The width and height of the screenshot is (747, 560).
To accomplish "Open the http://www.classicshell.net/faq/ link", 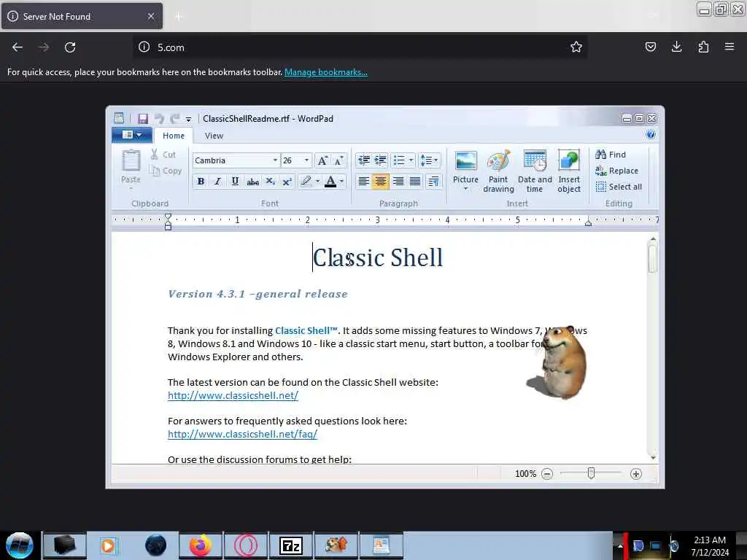I will point(242,434).
